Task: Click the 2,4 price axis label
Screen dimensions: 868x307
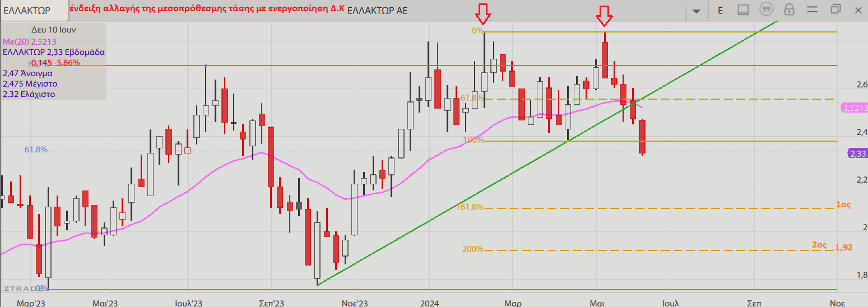Action: point(862,132)
